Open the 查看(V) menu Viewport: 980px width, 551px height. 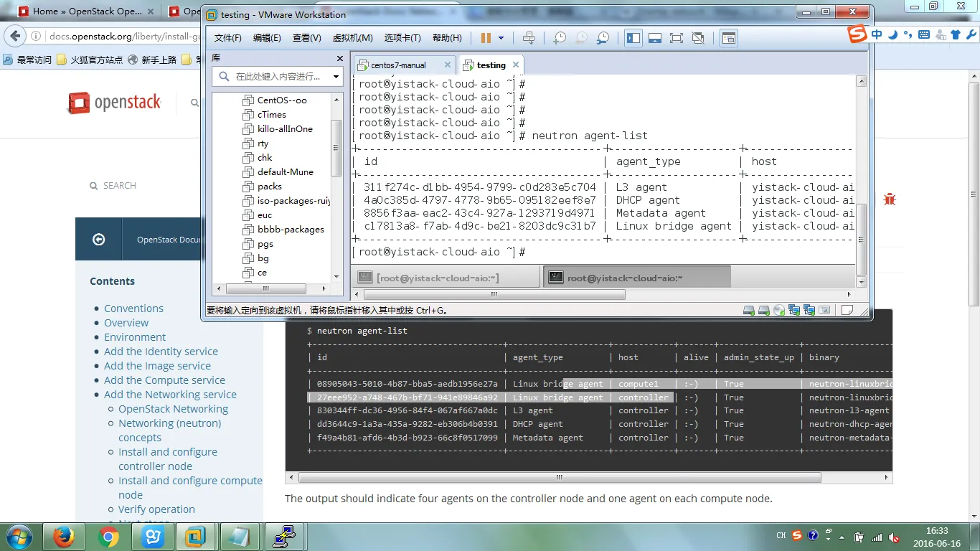coord(307,38)
